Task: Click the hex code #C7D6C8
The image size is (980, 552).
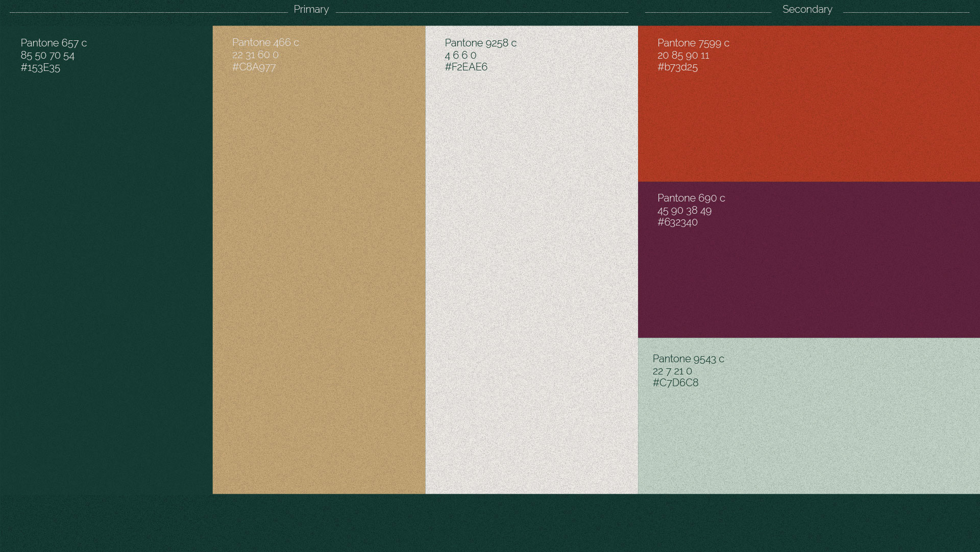Action: (675, 383)
